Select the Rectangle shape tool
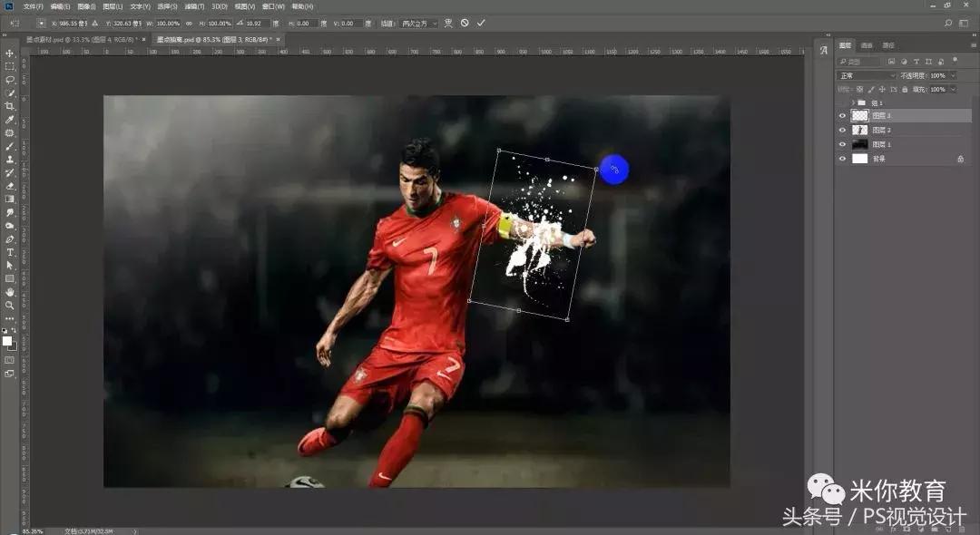This screenshot has height=535, width=980. [9, 279]
